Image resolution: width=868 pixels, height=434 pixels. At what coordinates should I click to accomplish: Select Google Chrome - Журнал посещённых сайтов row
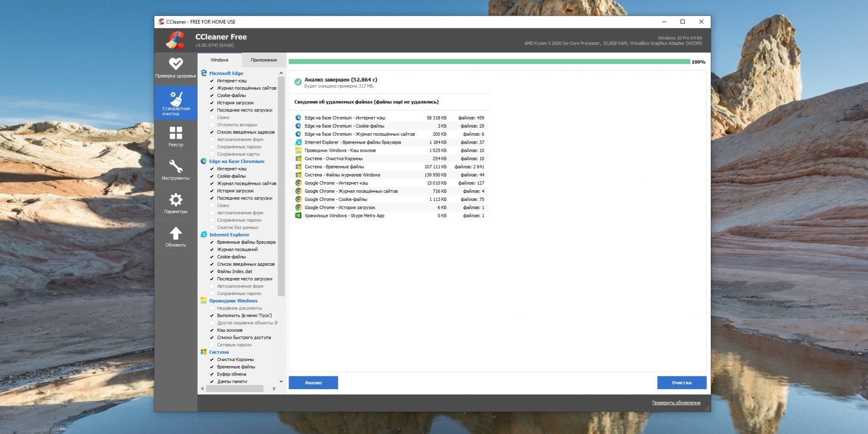coord(390,191)
